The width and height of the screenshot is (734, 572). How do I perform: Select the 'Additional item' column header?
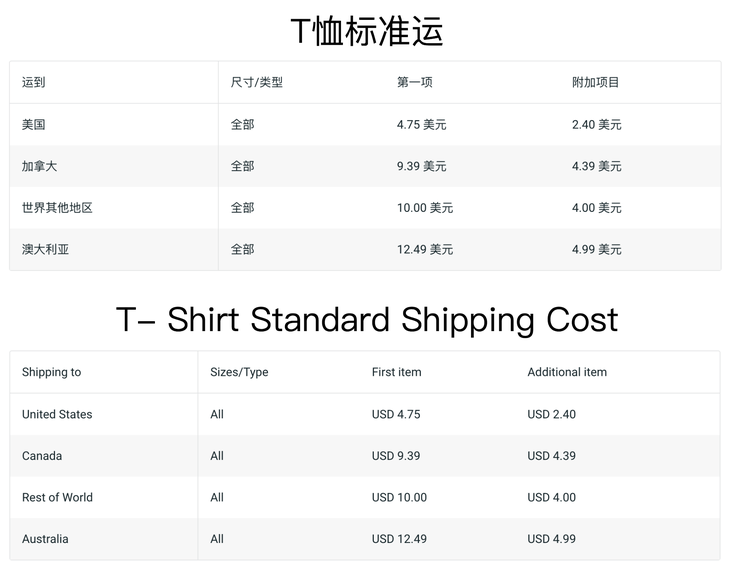[x=567, y=372]
